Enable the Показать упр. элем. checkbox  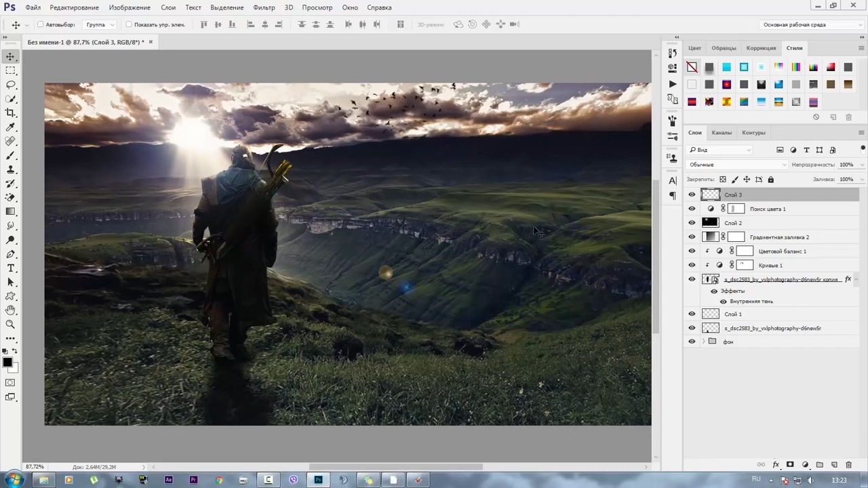pyautogui.click(x=129, y=24)
